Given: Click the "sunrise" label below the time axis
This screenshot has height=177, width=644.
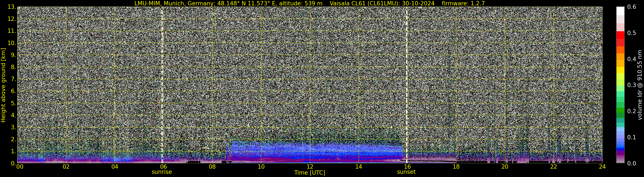Looking at the screenshot, I should click(162, 172).
